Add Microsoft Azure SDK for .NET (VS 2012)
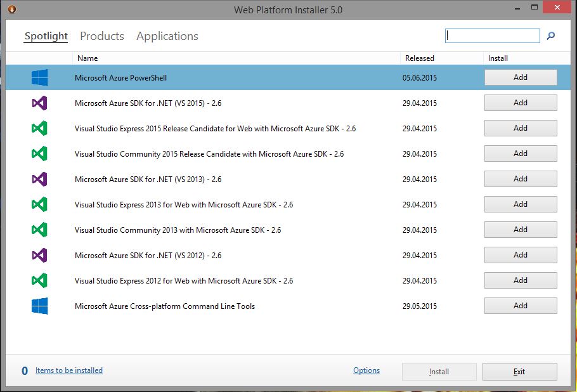 point(521,255)
